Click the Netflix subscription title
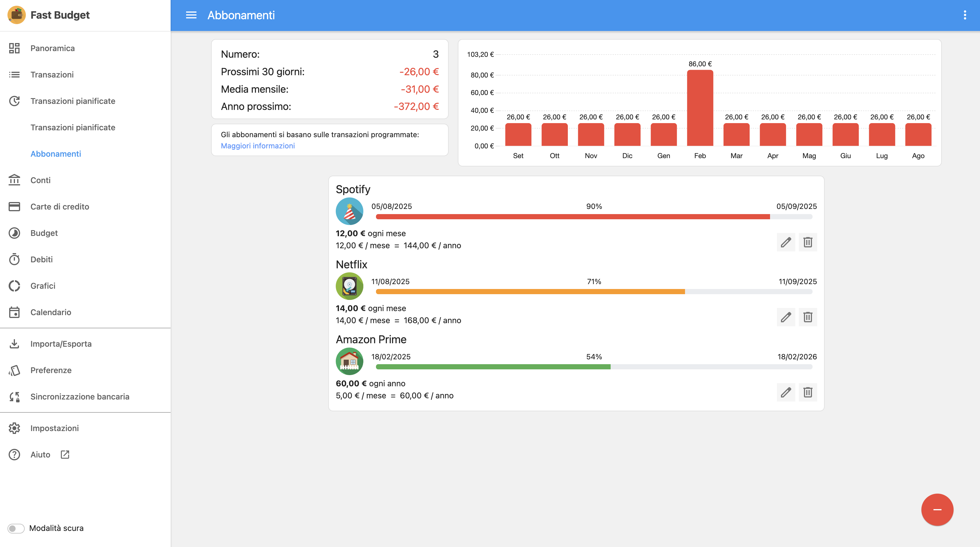This screenshot has width=980, height=547. coord(352,265)
